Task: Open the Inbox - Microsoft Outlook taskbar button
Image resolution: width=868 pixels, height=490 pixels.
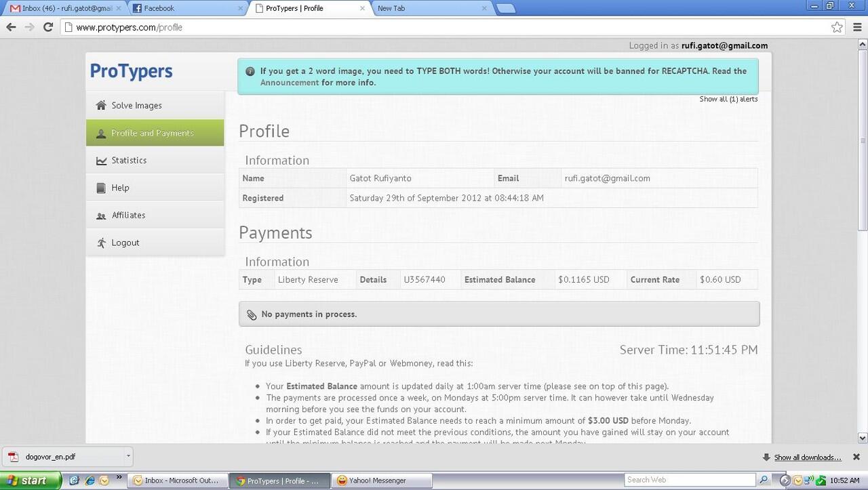Action: pos(179,481)
